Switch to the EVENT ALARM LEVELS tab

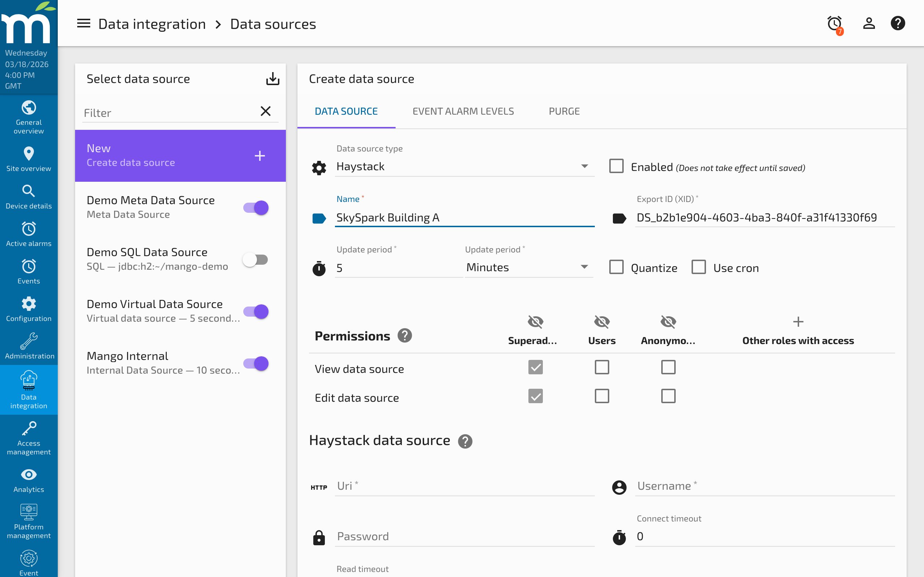463,111
